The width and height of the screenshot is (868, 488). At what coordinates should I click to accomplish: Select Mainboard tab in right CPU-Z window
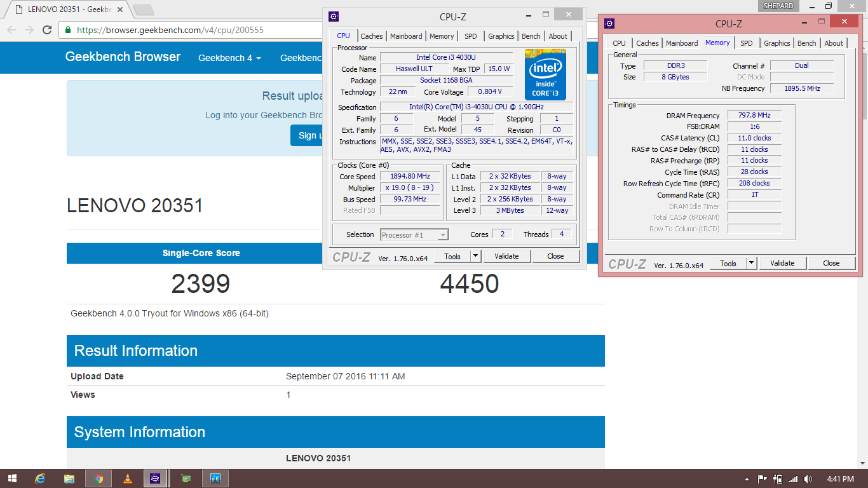(682, 43)
